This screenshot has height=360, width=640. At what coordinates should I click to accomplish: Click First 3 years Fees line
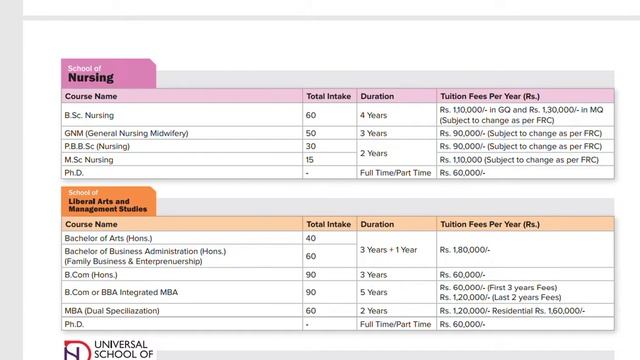[498, 287]
